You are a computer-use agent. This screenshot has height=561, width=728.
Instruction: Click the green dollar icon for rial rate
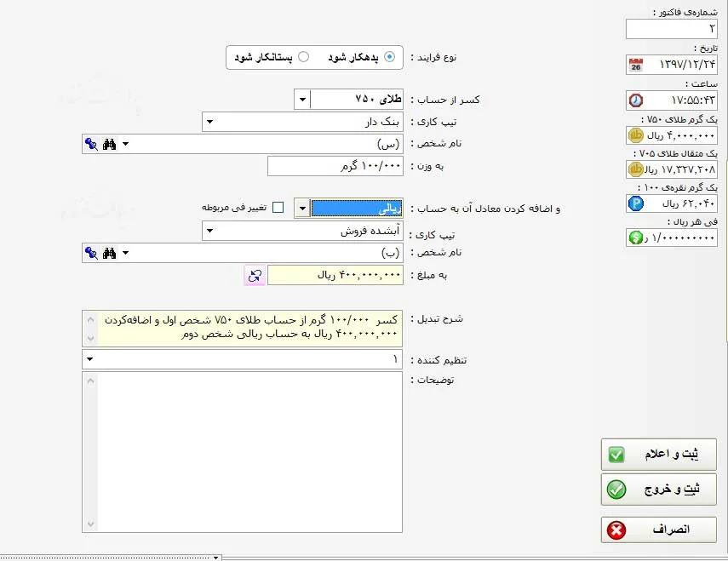pyautogui.click(x=635, y=238)
